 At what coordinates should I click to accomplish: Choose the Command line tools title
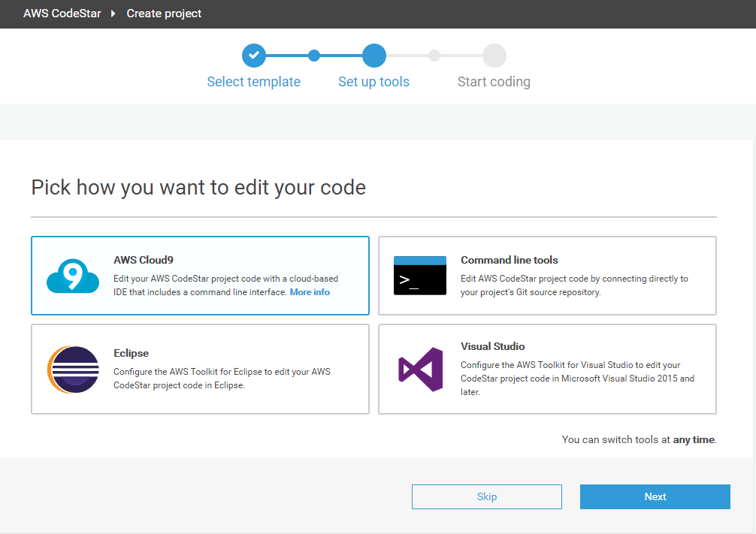click(509, 260)
